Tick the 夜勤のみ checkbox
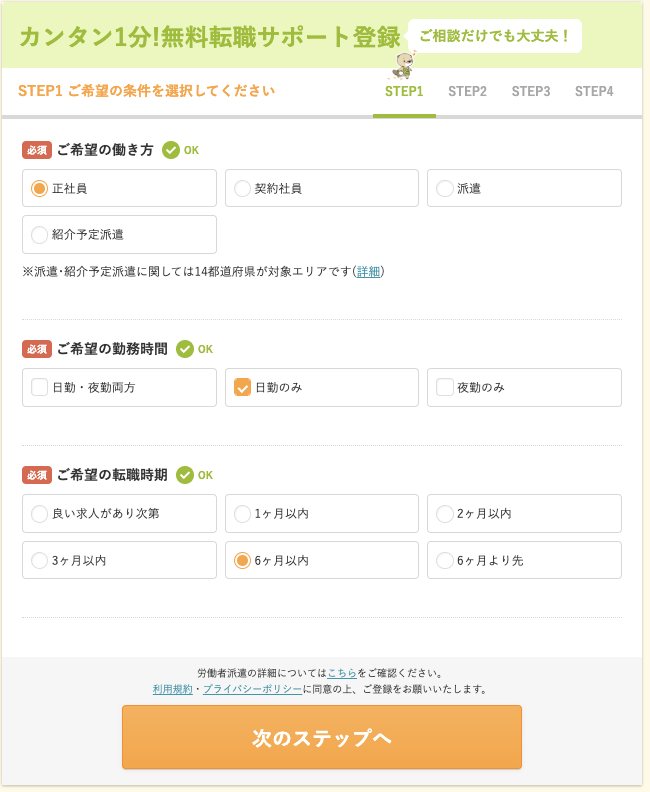 click(x=524, y=387)
